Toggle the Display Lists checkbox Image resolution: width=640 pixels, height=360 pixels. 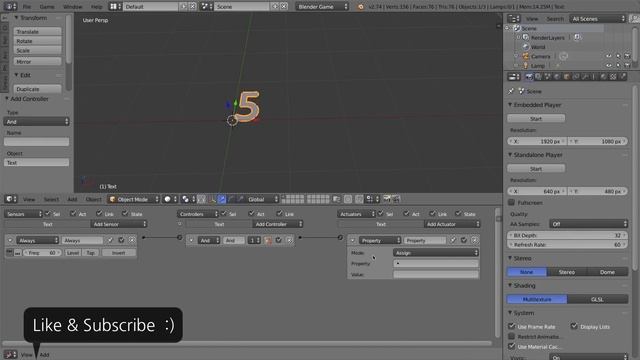(574, 326)
